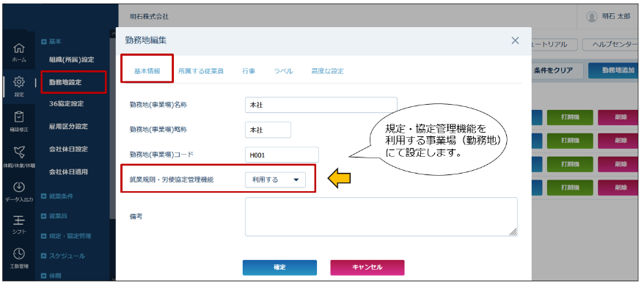Select 勤務地設定 menu item
The width and height of the screenshot is (644, 285).
pyautogui.click(x=65, y=82)
